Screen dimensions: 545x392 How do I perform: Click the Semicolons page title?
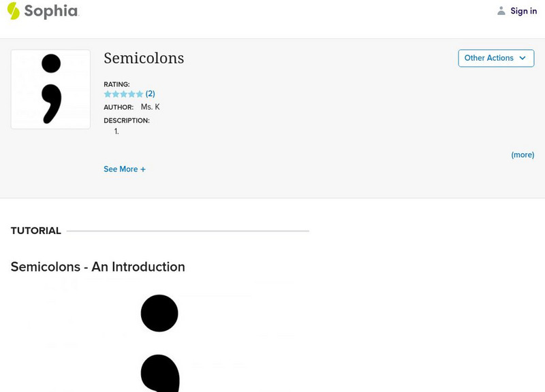click(x=144, y=59)
